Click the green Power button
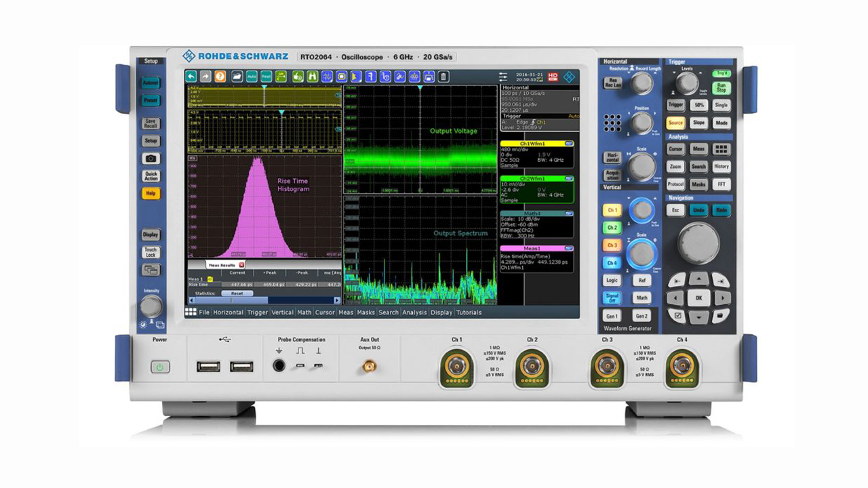 click(x=160, y=367)
